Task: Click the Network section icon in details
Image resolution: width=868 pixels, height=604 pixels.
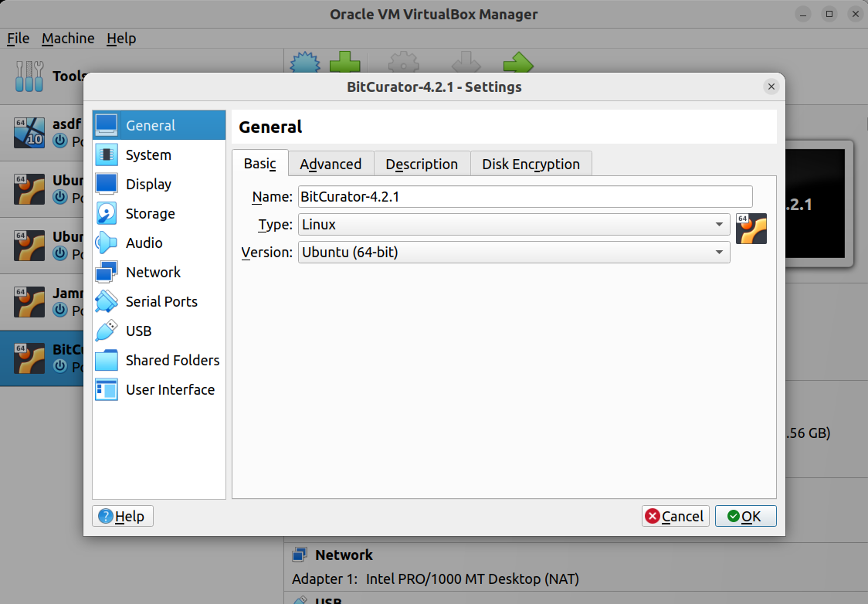Action: coord(300,555)
